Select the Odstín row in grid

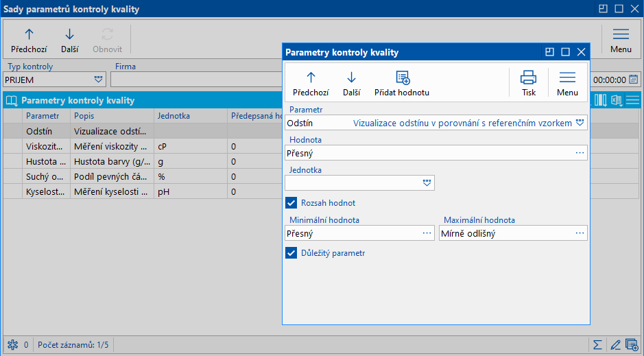143,131
